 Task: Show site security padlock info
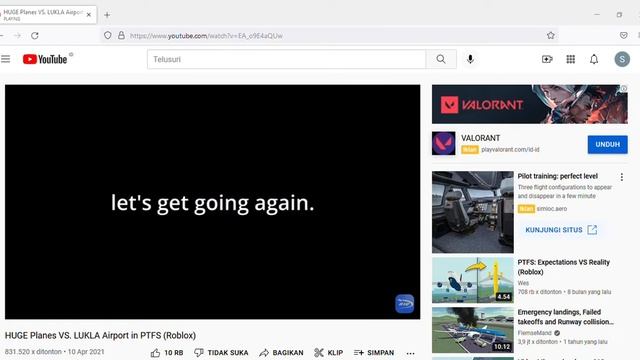click(121, 36)
